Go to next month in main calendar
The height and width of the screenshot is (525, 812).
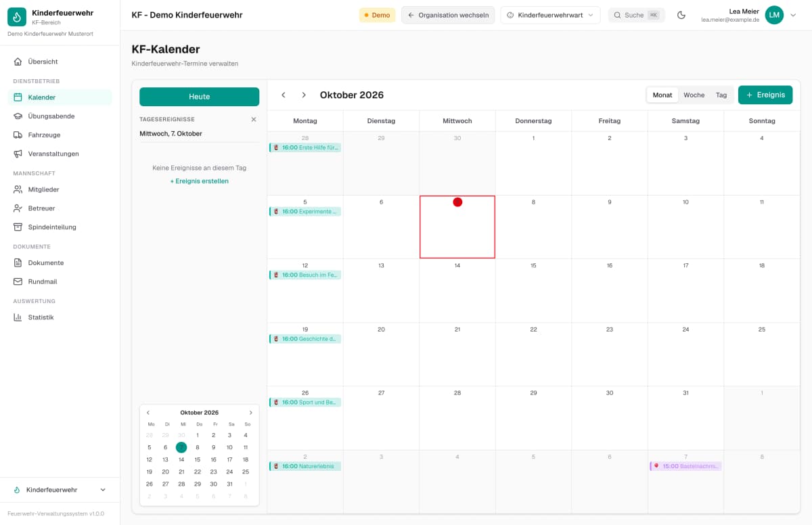(x=304, y=95)
